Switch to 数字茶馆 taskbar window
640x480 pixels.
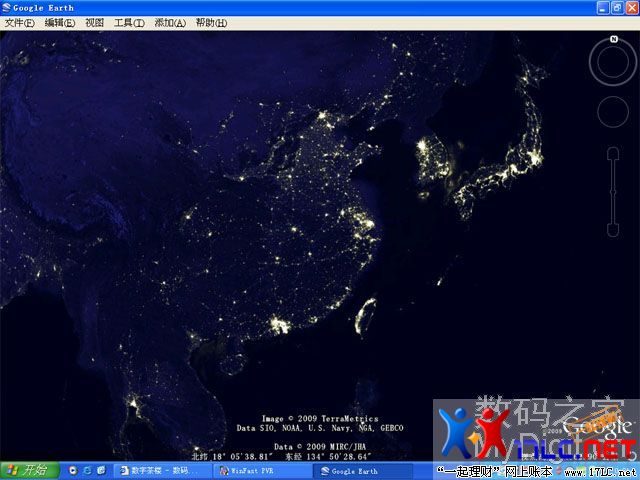tap(158, 470)
